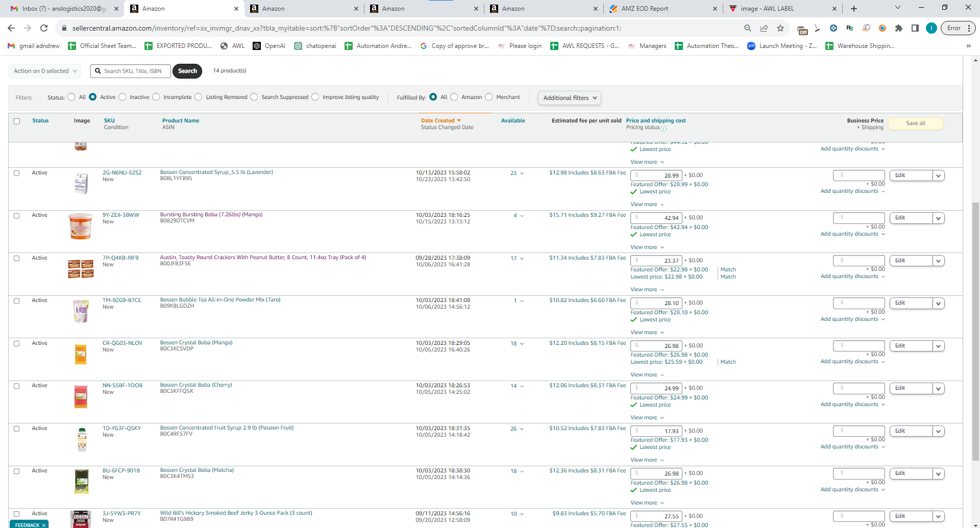Image resolution: width=980 pixels, height=528 pixels.
Task: Go back to the previous page
Action: pos(11,28)
